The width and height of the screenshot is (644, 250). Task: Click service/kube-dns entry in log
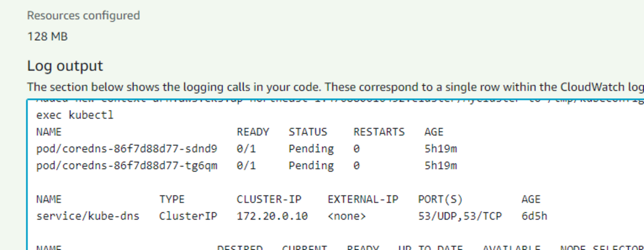pyautogui.click(x=88, y=216)
